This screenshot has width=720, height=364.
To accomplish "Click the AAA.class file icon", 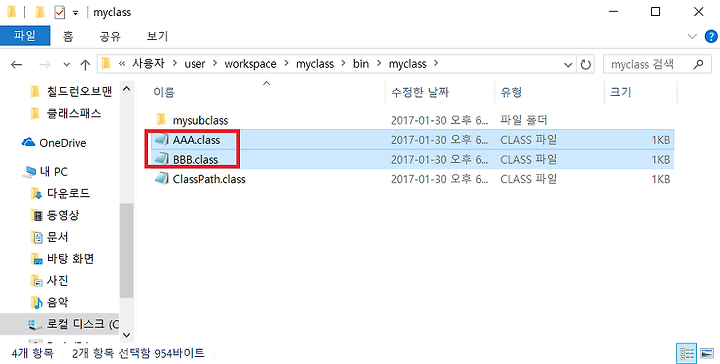I will pos(162,140).
